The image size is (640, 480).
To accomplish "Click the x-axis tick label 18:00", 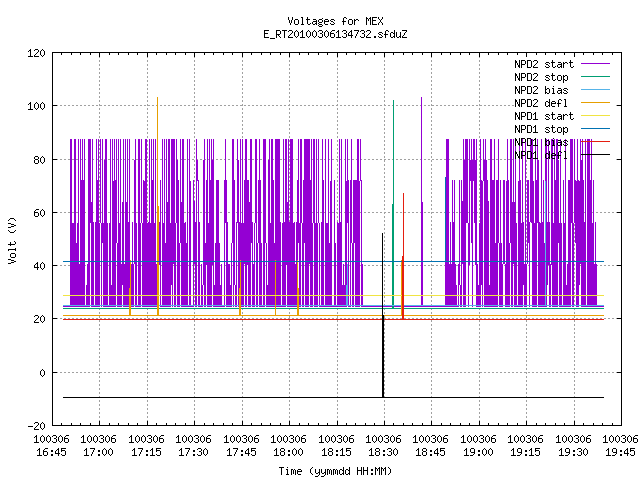I will click(289, 452).
